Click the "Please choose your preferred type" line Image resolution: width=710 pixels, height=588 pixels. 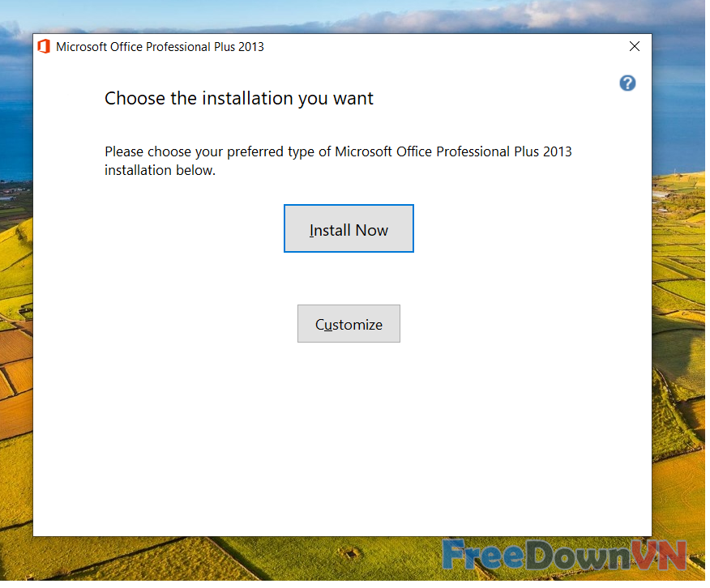(338, 151)
